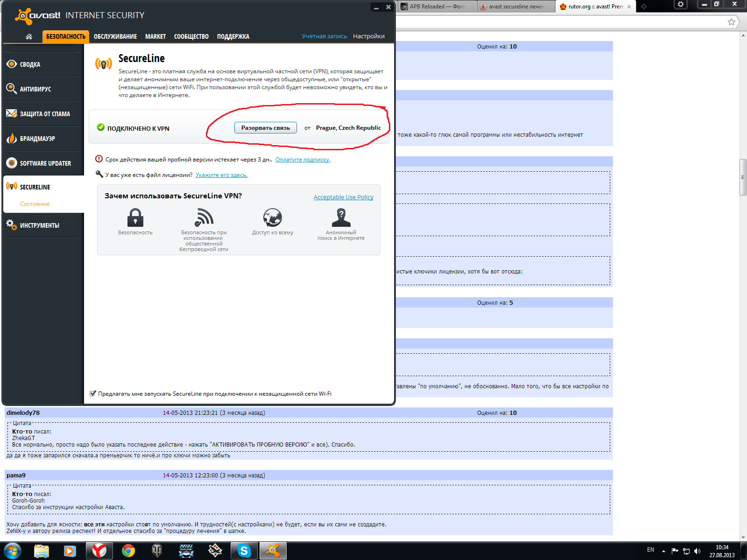Click the anonymous search person icon

[341, 217]
